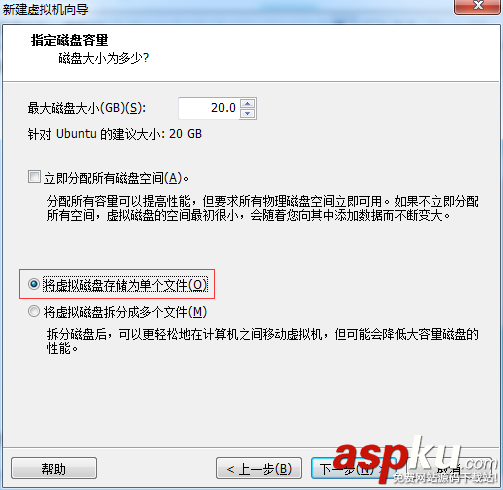Click the 最大磁盘大小 value field showing 20.0
Screen dimensions: 503x490
pos(209,108)
